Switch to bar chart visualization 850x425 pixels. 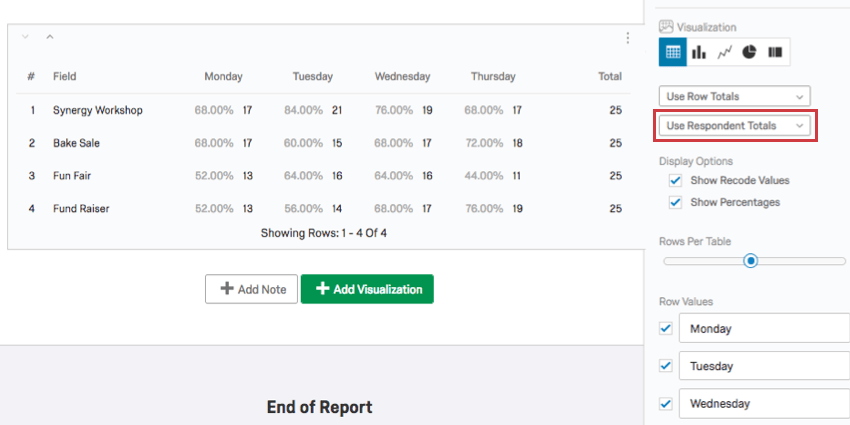(699, 52)
